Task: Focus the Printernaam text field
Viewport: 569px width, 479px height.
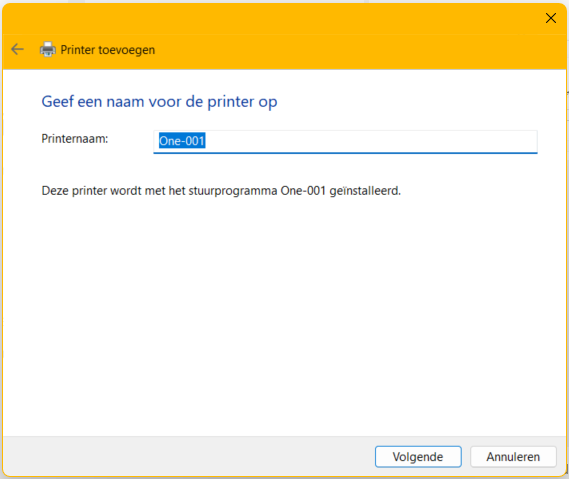Action: pos(345,142)
